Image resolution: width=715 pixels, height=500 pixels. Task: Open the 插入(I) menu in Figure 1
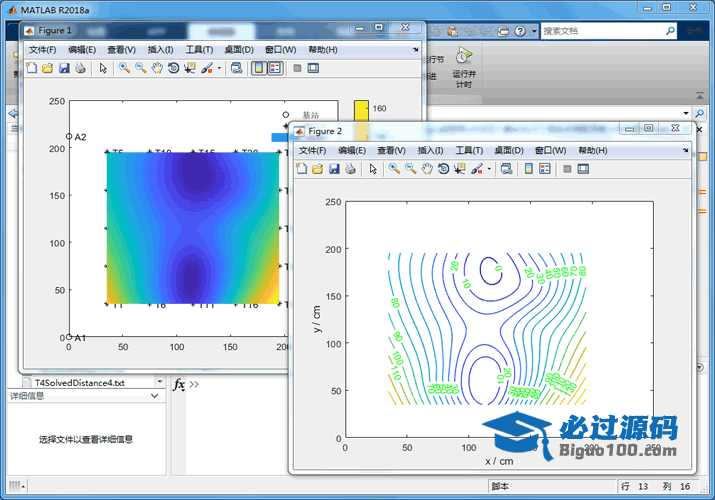click(x=160, y=49)
